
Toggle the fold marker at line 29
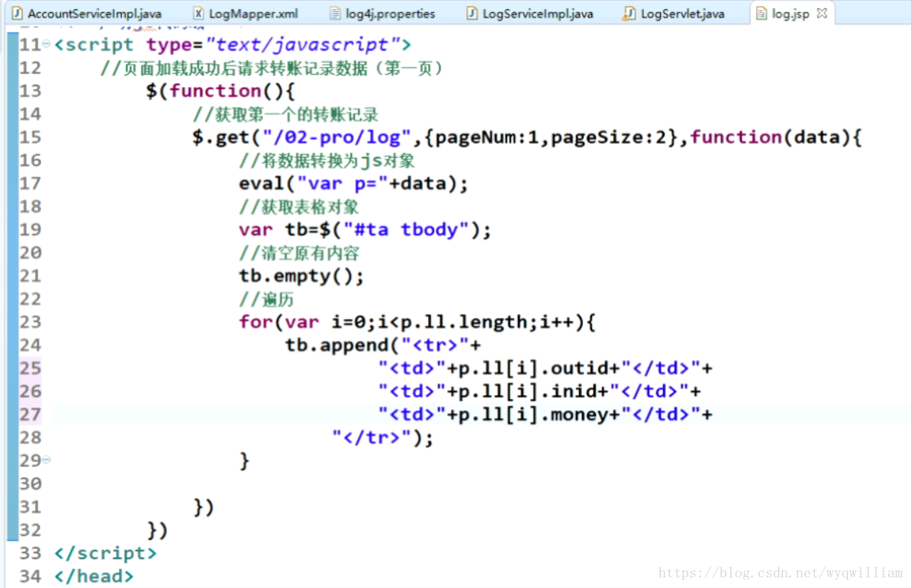point(47,459)
